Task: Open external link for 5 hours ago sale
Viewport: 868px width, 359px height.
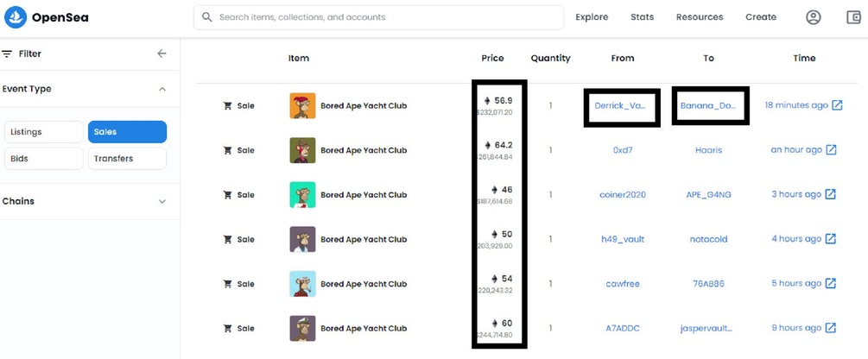Action: coord(831,283)
